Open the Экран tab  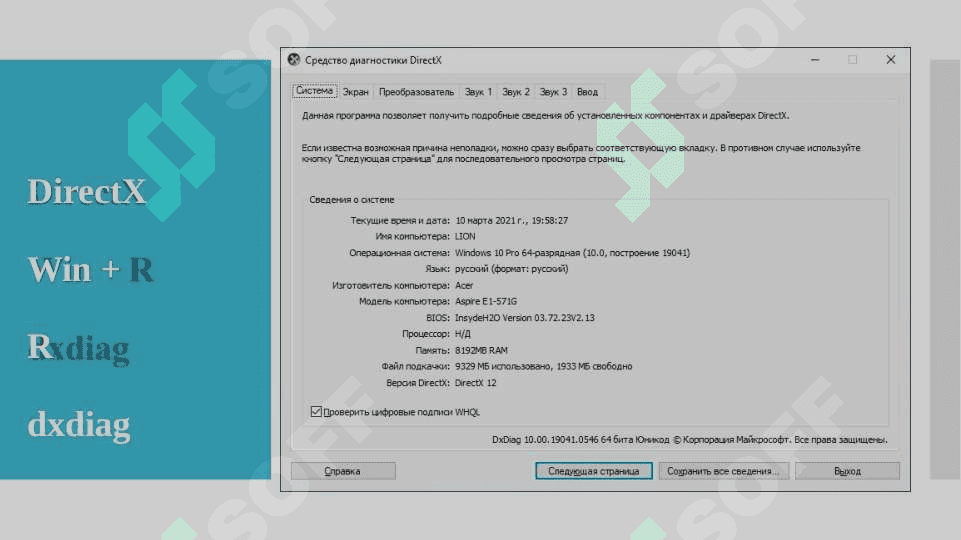(355, 92)
